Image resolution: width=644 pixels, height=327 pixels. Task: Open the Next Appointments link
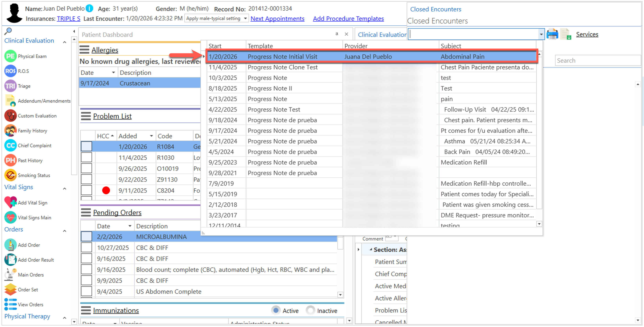coord(277,19)
